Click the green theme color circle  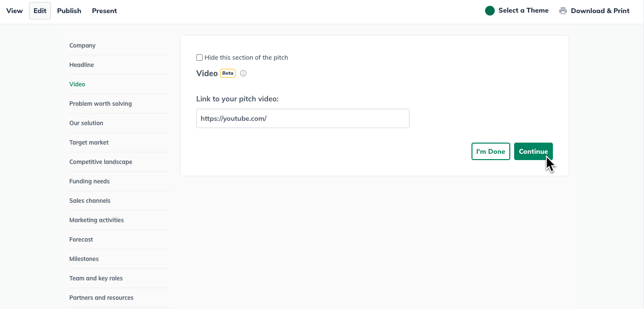coord(490,11)
